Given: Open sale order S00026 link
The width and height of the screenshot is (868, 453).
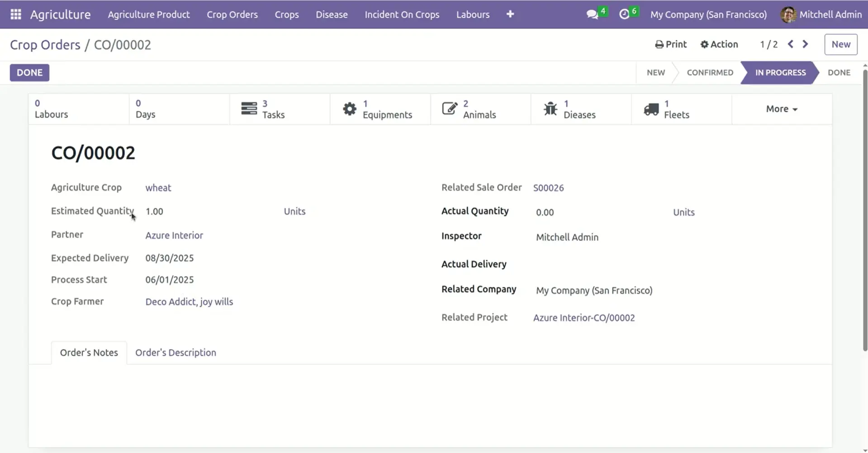Looking at the screenshot, I should 548,187.
